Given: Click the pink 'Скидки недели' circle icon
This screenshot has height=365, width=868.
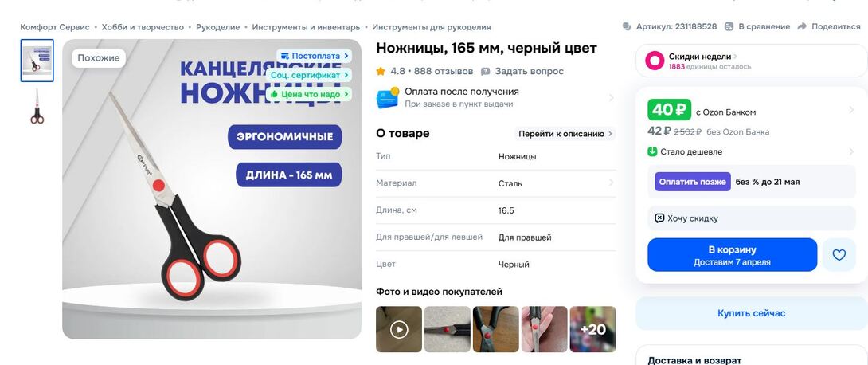Looking at the screenshot, I should tap(655, 61).
